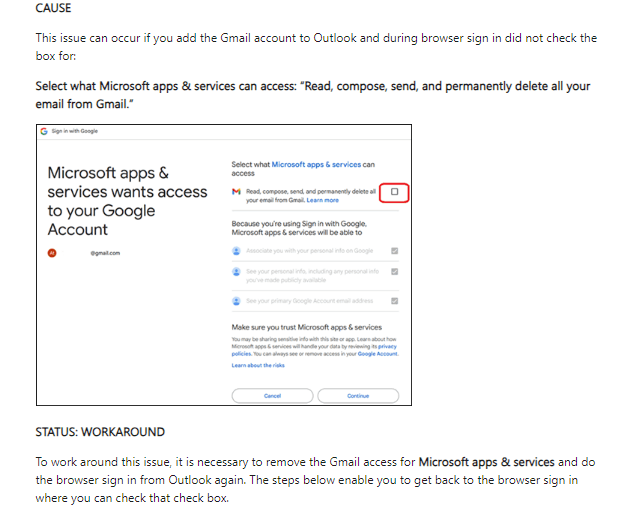Image resolution: width=640 pixels, height=519 pixels.
Task: Click the bold 'Microsoft apps & services' workaround text
Action: tap(487, 462)
